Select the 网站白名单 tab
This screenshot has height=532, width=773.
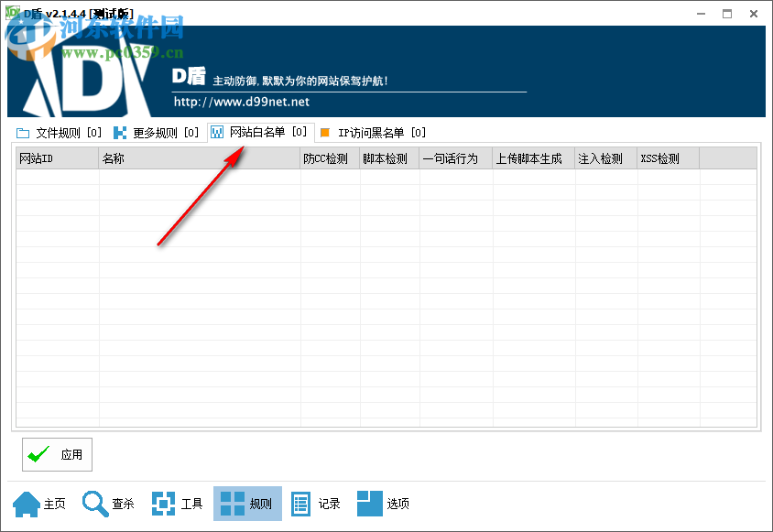[261, 132]
